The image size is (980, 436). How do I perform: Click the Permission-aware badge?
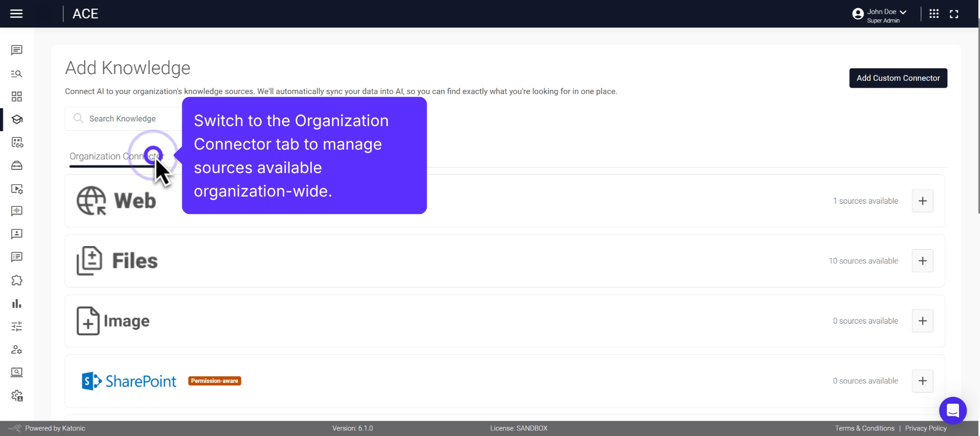214,381
